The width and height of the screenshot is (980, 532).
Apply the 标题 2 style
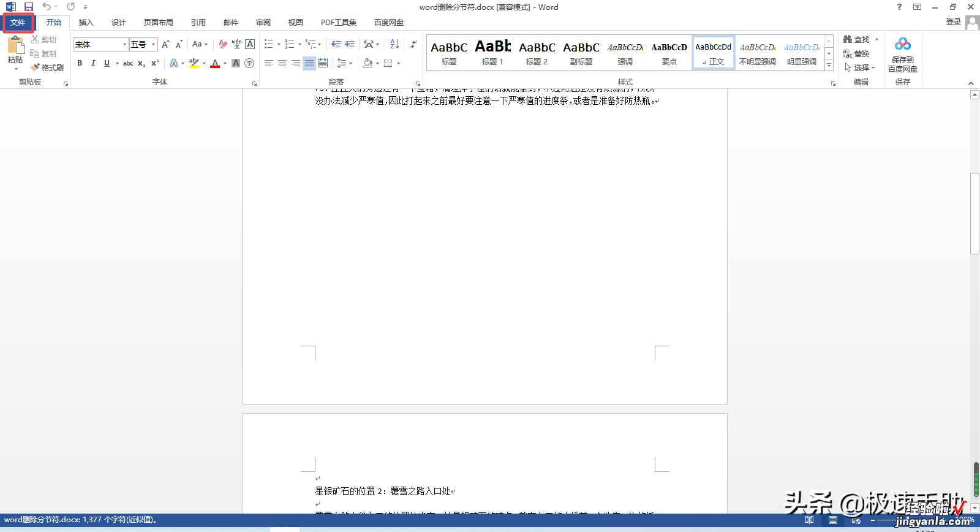[537, 53]
